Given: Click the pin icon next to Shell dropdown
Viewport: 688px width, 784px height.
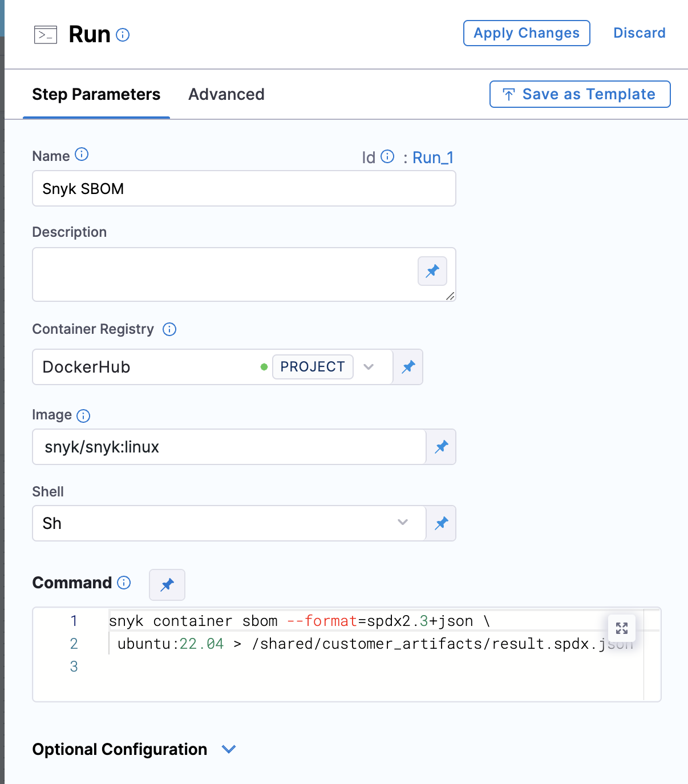Looking at the screenshot, I should [442, 523].
